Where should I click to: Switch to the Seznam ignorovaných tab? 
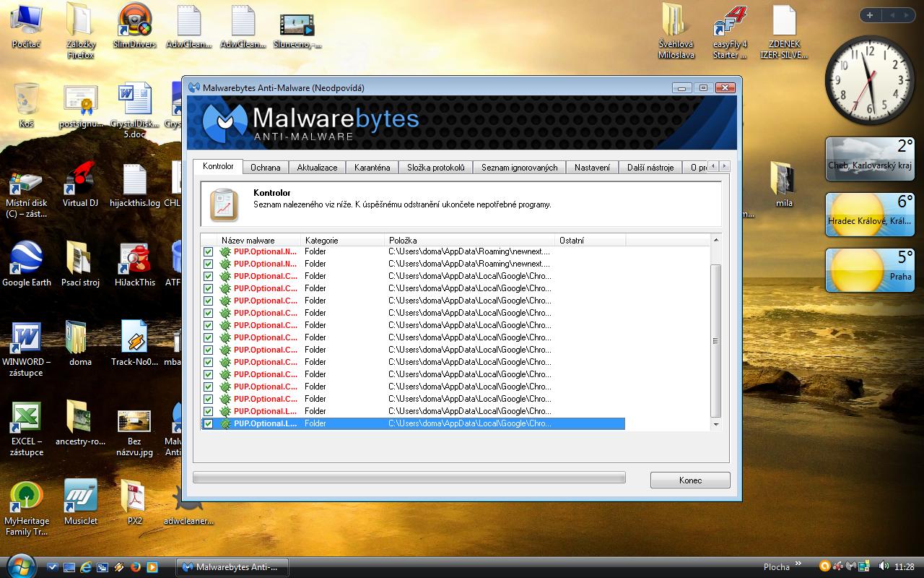[519, 167]
